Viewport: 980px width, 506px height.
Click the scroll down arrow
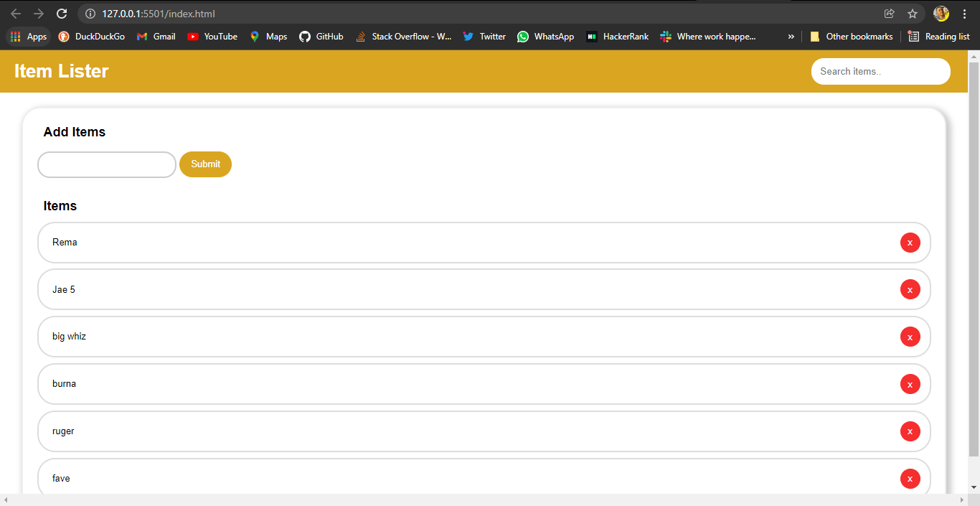coord(974,487)
